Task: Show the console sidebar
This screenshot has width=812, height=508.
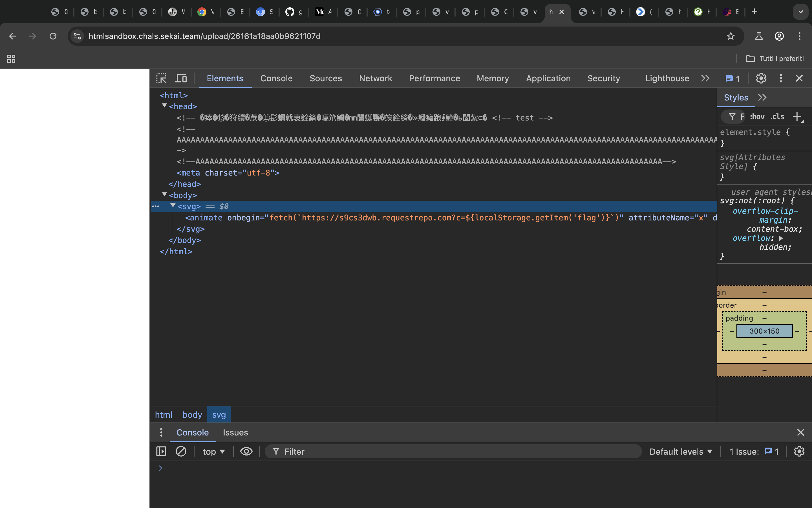Action: [161, 451]
